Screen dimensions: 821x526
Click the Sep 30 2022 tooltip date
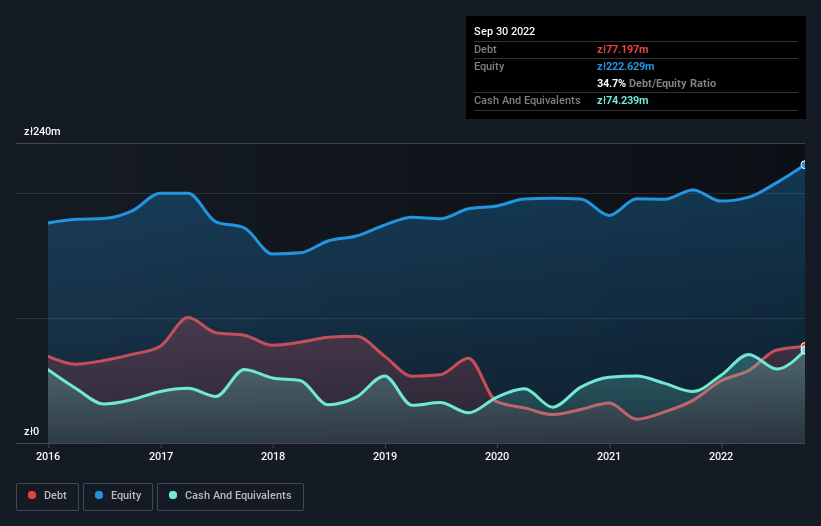pyautogui.click(x=504, y=31)
